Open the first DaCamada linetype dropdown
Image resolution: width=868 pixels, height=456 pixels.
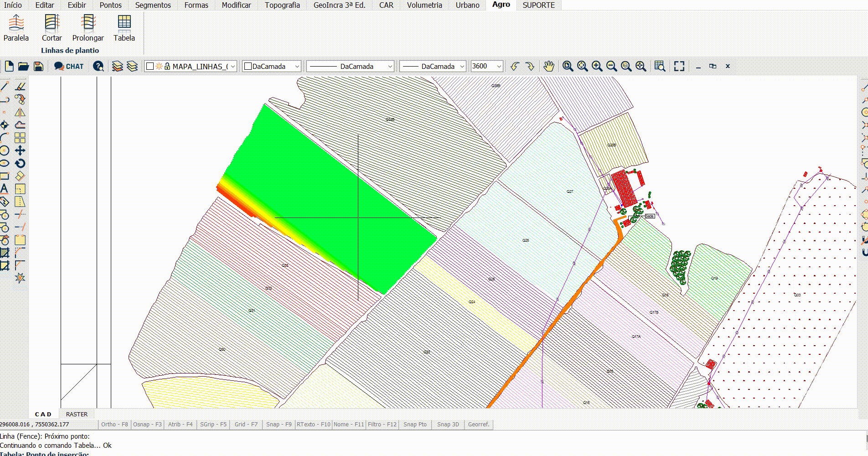point(390,67)
